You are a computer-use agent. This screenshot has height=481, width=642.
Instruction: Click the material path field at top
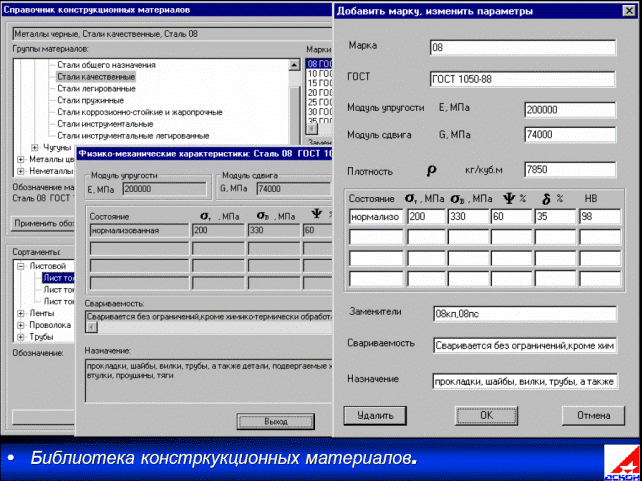[172, 34]
